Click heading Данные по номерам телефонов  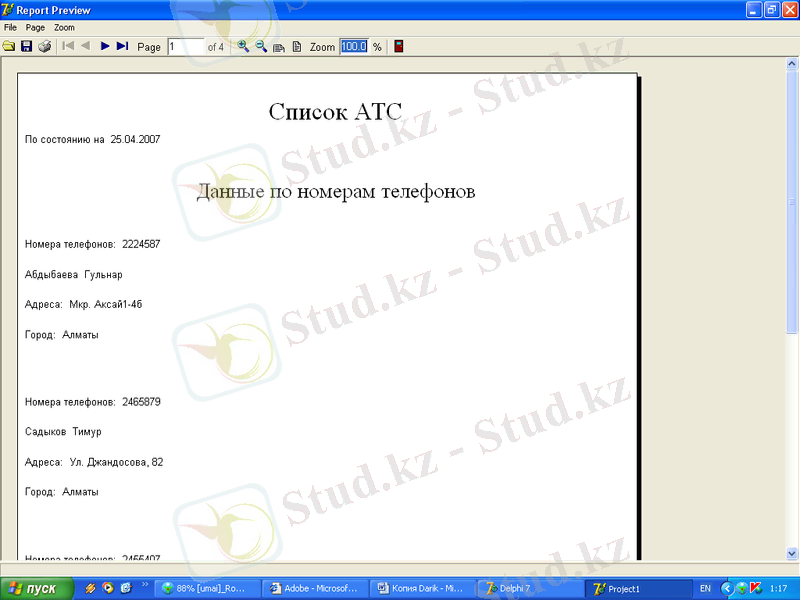coord(336,192)
